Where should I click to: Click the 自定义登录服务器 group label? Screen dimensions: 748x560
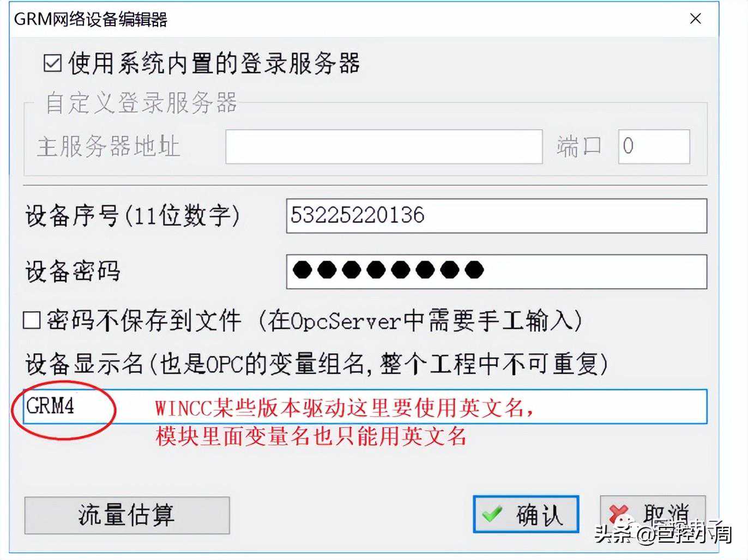click(x=141, y=103)
